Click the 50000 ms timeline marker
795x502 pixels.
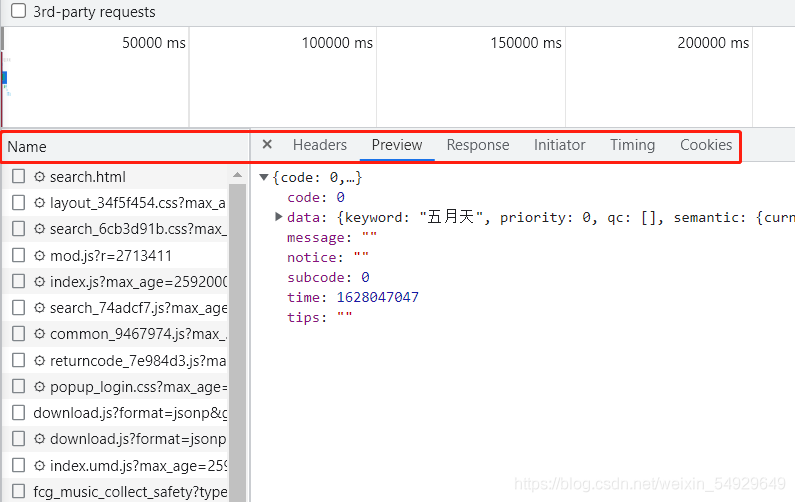(154, 43)
